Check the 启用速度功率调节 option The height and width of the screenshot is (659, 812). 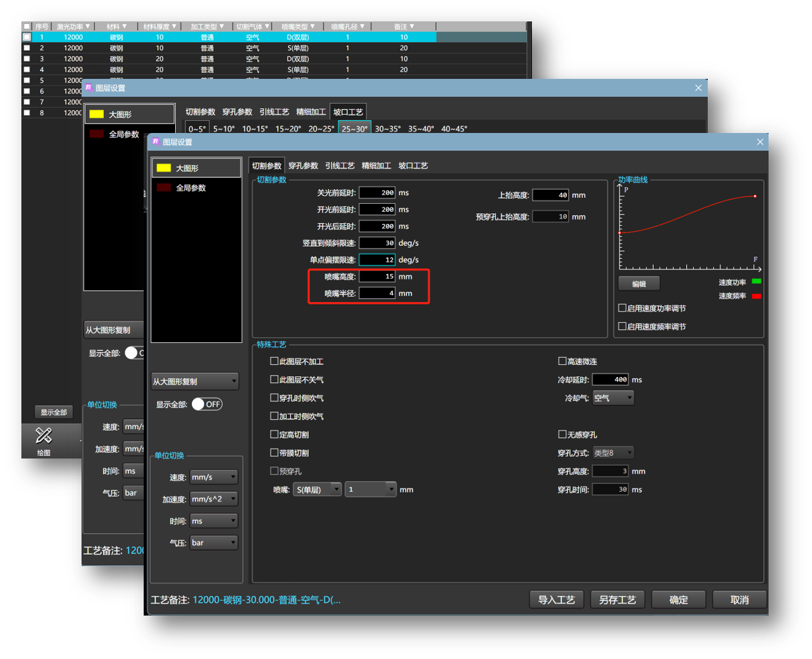pos(622,308)
